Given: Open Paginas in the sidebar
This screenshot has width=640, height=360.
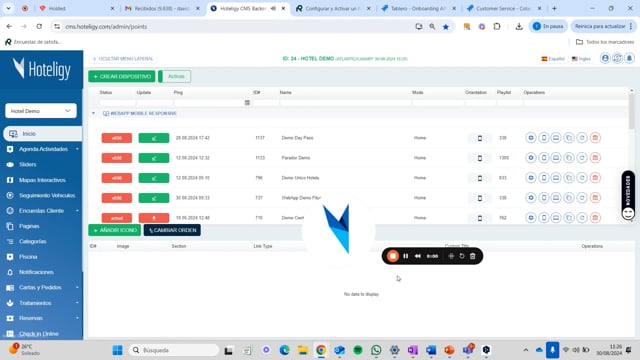Looking at the screenshot, I should 29,226.
